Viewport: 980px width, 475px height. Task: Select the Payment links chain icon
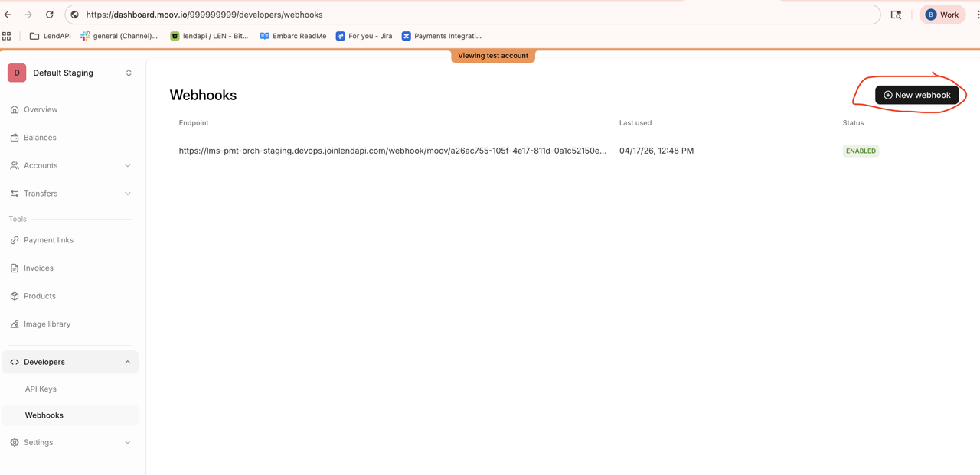(x=15, y=240)
